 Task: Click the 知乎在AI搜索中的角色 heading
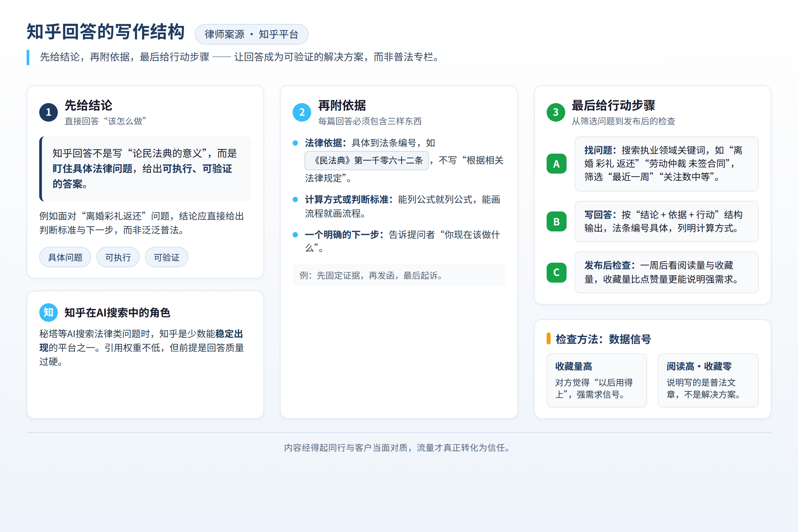click(x=117, y=313)
